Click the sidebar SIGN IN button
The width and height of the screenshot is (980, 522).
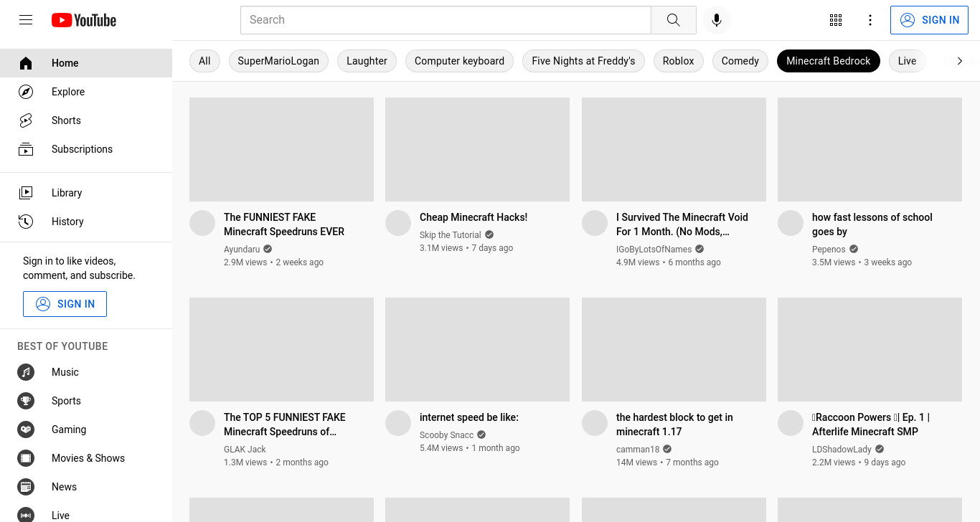[65, 304]
